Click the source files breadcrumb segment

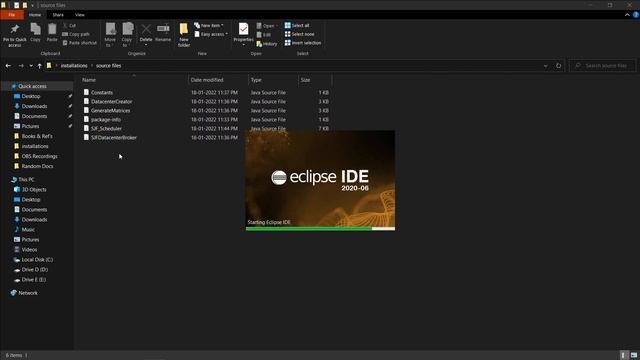[109, 66]
